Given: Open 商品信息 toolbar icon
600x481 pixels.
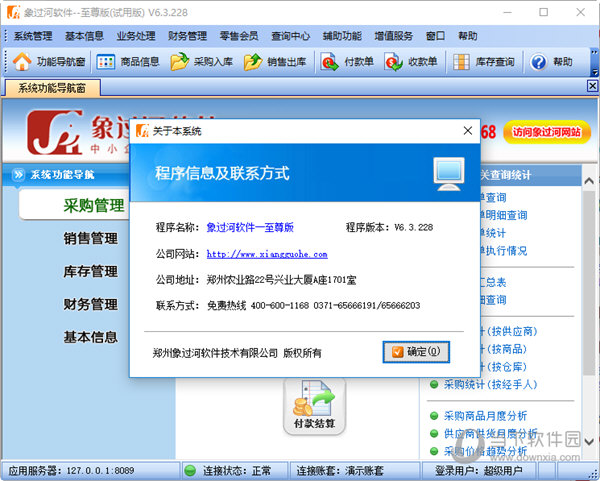Looking at the screenshot, I should click(x=106, y=62).
